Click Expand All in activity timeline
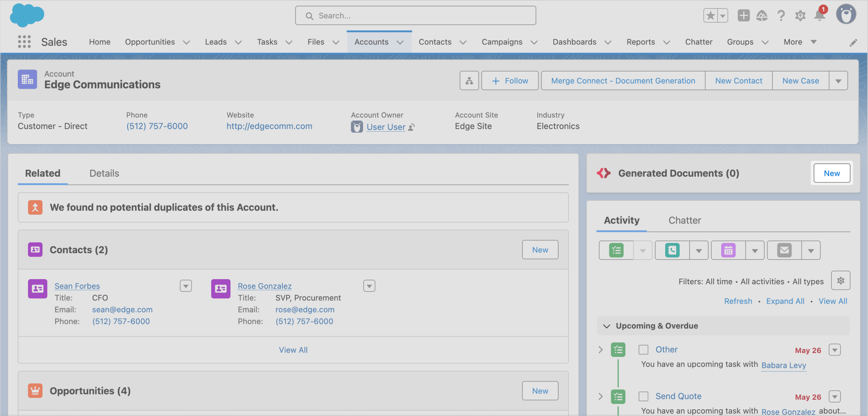 point(785,301)
